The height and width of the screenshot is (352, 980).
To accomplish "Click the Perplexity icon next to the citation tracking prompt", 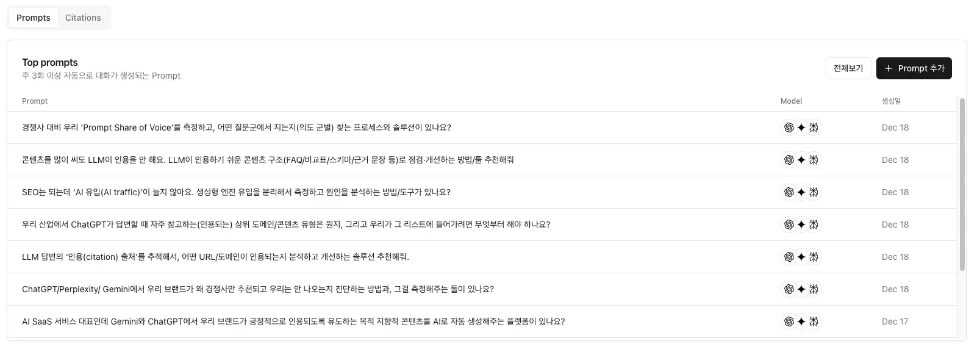I will [814, 257].
